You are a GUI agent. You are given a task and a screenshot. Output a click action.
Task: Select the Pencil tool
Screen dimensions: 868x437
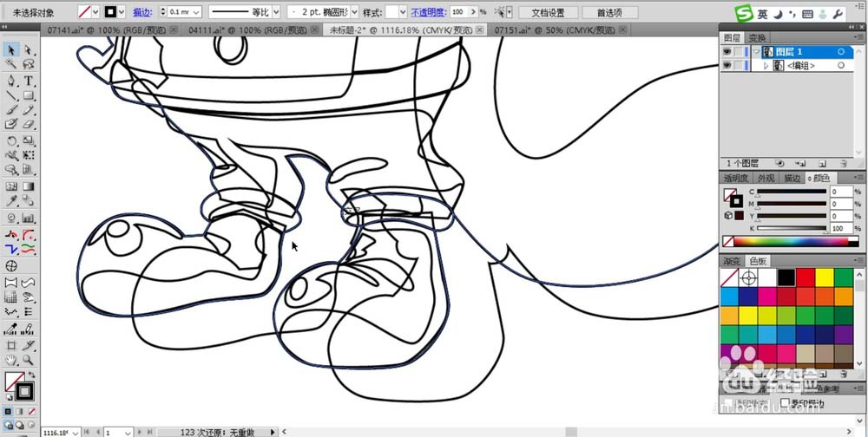[28, 110]
